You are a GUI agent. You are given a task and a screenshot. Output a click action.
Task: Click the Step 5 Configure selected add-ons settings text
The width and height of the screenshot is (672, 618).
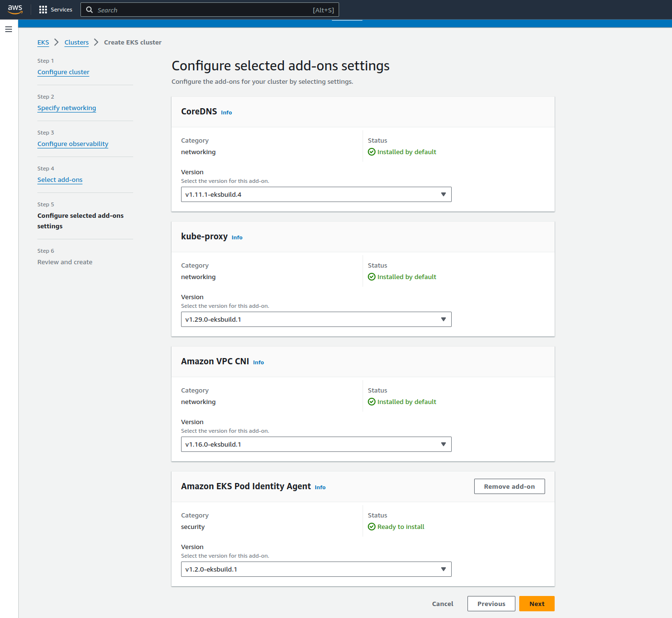(x=80, y=221)
